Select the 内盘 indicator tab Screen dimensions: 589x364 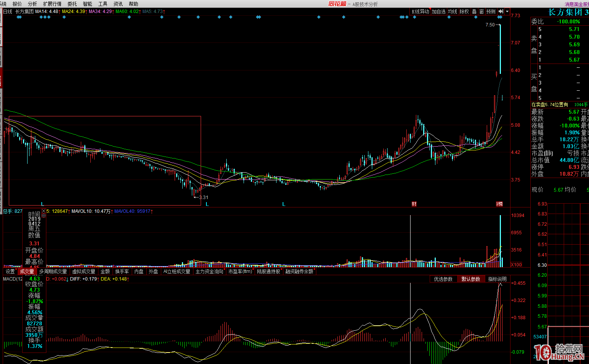(x=139, y=271)
